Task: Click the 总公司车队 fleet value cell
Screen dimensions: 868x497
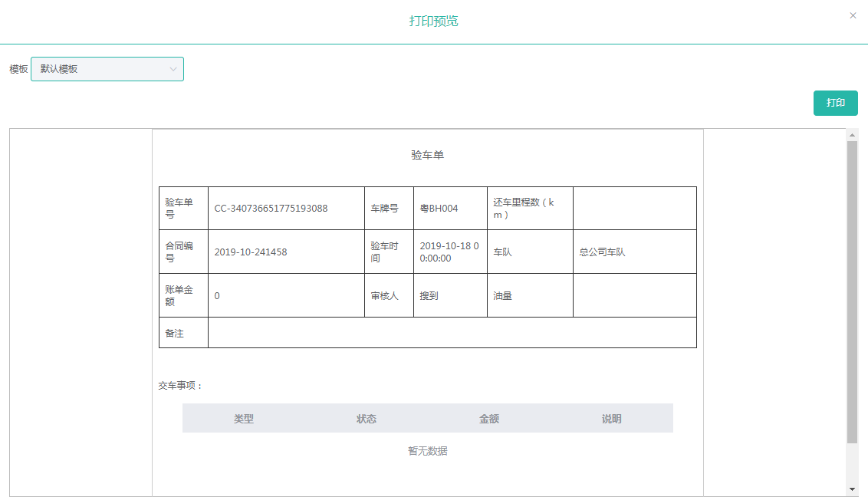Action: (603, 252)
